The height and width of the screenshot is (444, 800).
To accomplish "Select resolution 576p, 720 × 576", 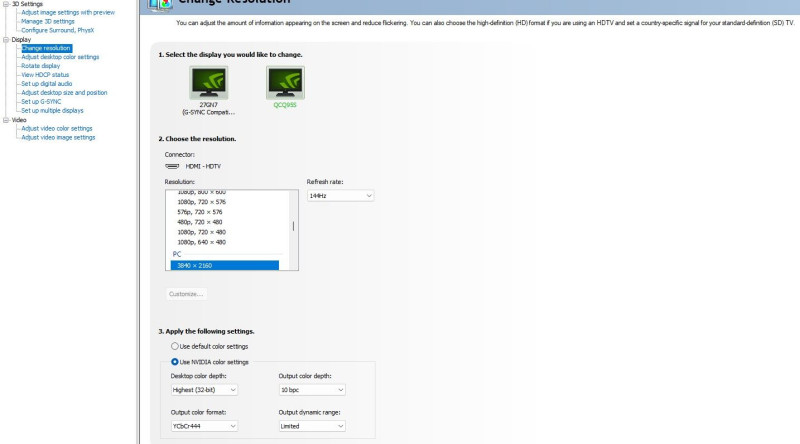I will pyautogui.click(x=200, y=212).
